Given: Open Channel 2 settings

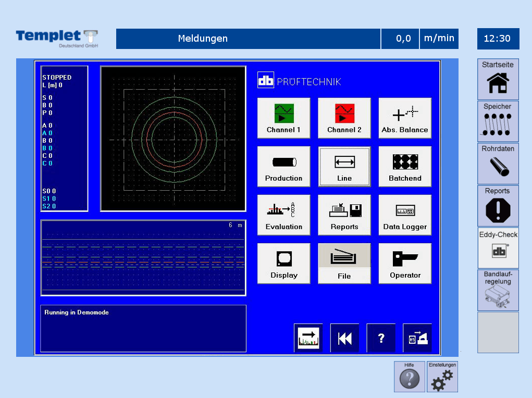Looking at the screenshot, I should (344, 118).
